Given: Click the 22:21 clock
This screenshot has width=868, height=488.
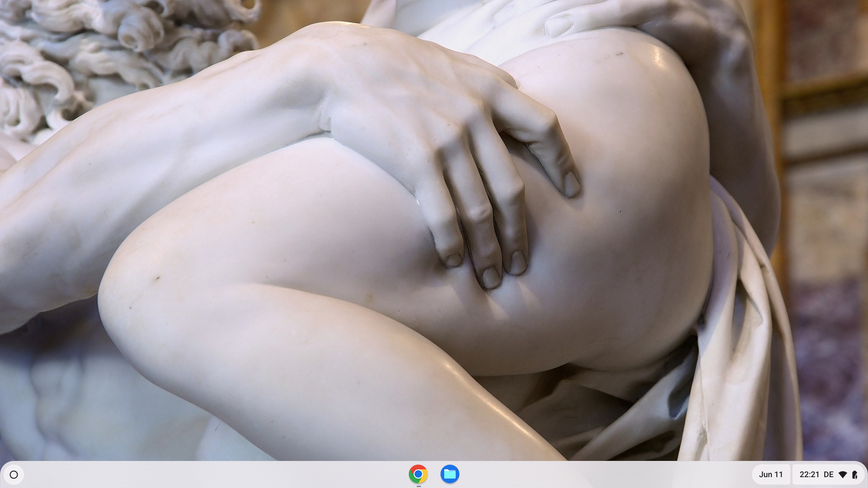Looking at the screenshot, I should click(x=809, y=474).
